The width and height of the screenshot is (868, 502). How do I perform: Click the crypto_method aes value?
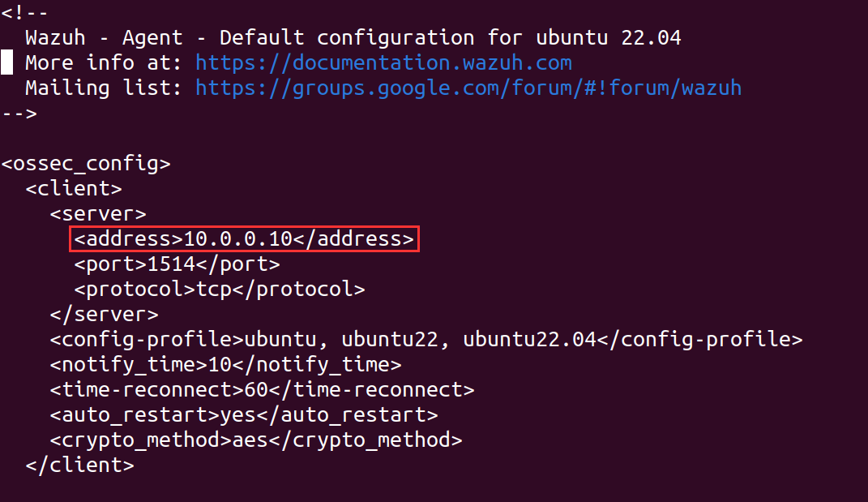click(250, 440)
